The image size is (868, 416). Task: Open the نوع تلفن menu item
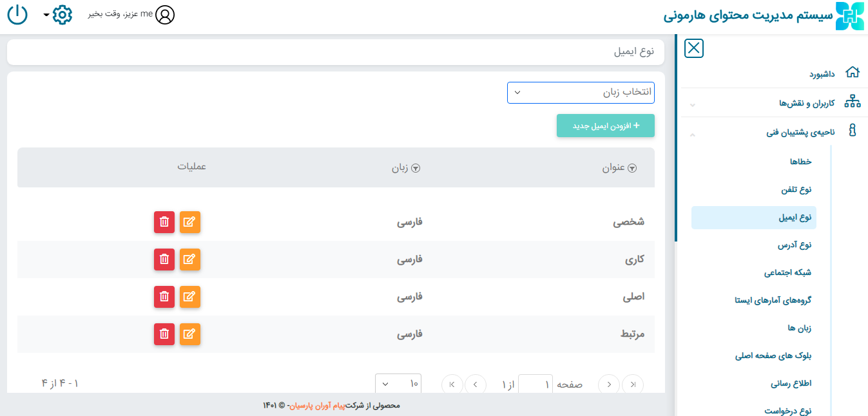[796, 190]
